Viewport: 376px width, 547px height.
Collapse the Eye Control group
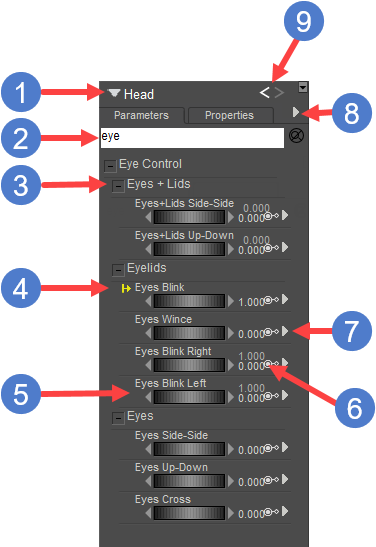click(110, 166)
